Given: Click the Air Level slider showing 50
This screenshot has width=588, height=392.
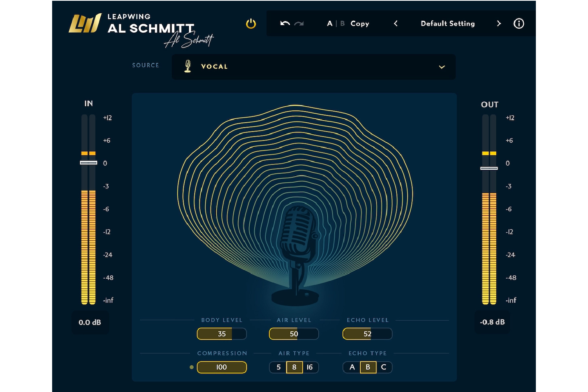Looking at the screenshot, I should (x=294, y=334).
